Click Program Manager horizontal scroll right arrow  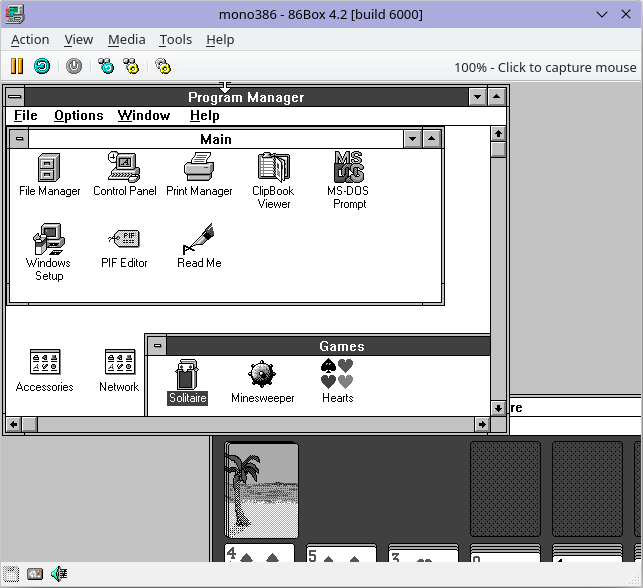click(x=482, y=424)
